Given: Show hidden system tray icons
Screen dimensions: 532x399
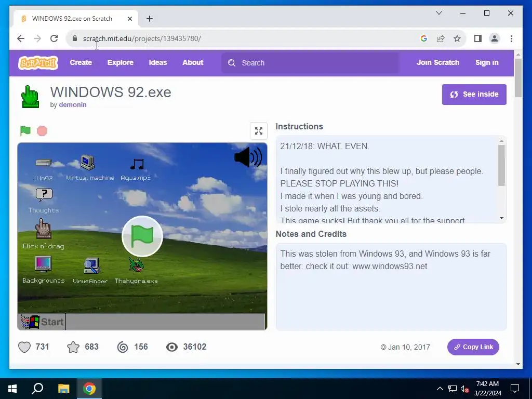Looking at the screenshot, I should [440, 389].
